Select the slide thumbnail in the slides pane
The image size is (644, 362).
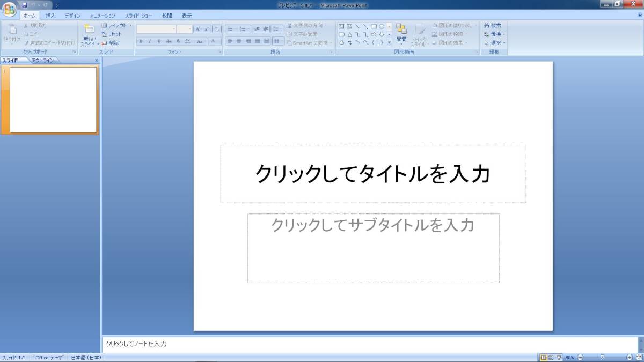(50, 100)
